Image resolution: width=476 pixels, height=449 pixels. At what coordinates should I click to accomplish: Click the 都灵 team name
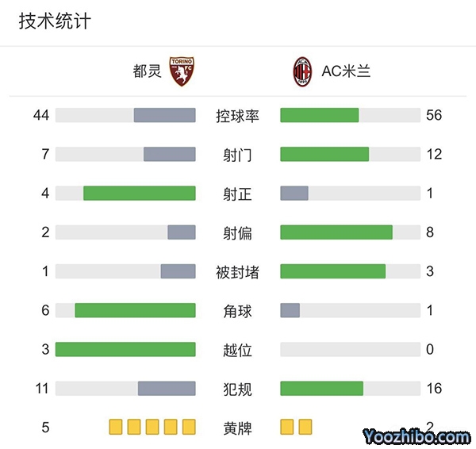tap(147, 71)
